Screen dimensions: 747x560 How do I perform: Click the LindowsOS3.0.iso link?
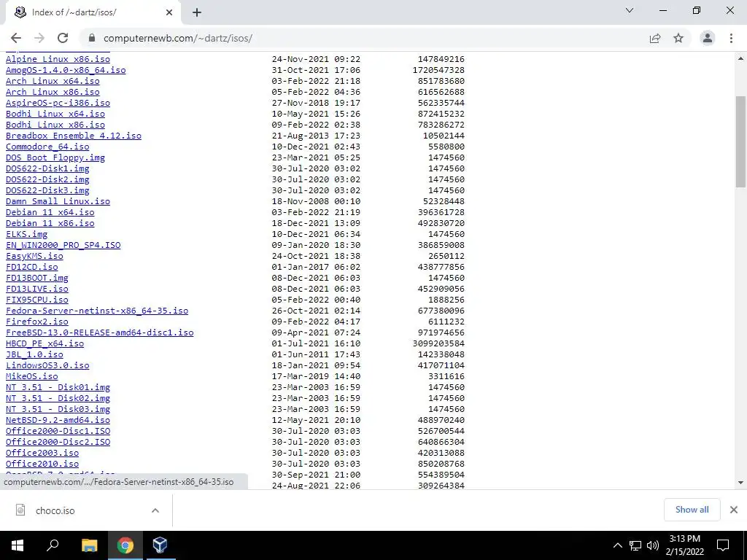(x=47, y=366)
